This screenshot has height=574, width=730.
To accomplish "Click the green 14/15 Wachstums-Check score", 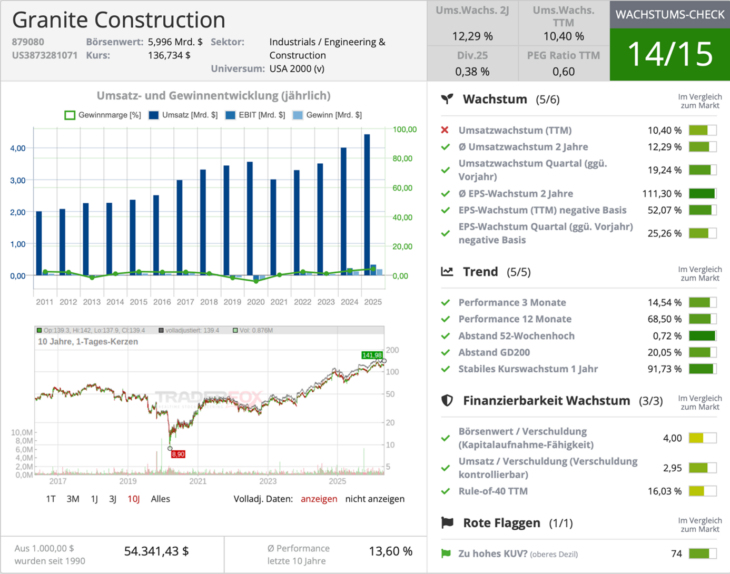I will pos(670,54).
